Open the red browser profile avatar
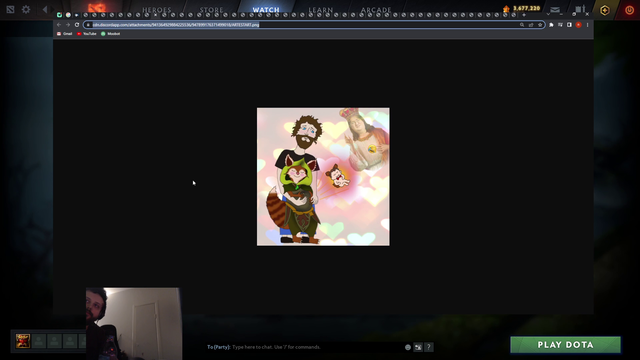Image resolution: width=640 pixels, height=360 pixels. (x=578, y=25)
